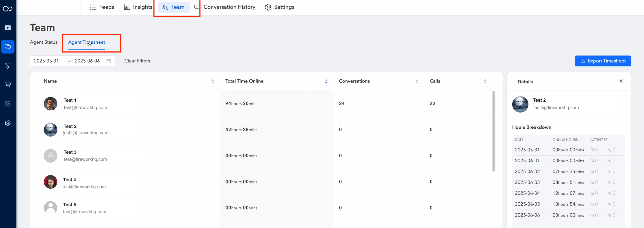The width and height of the screenshot is (644, 228).
Task: Click Clear Filters to reset filters
Action: point(137,61)
